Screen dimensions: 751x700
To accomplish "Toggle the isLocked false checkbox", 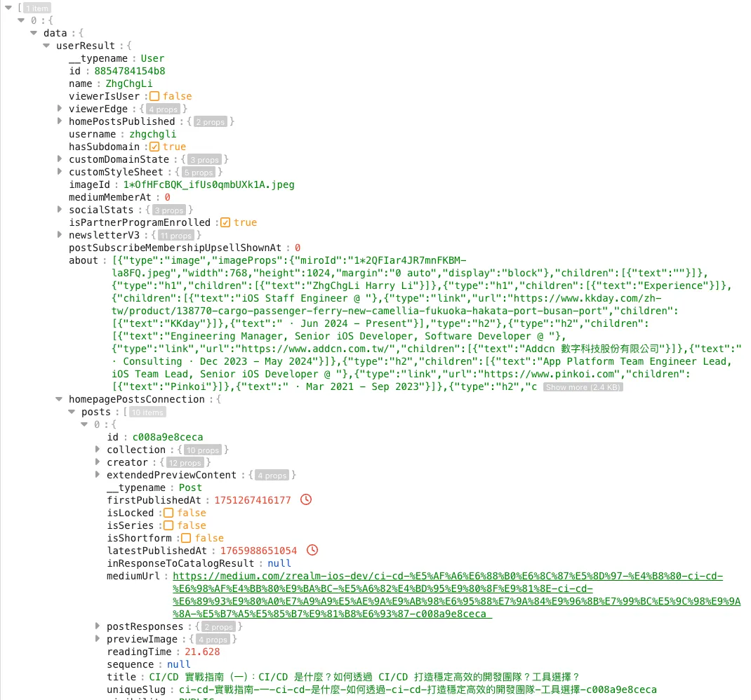I will [x=168, y=513].
